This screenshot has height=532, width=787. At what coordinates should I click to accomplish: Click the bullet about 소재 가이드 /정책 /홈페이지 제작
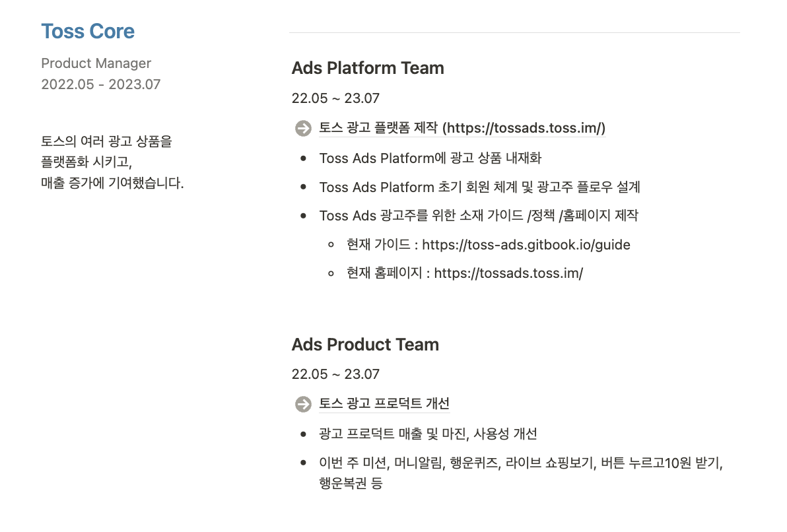(x=479, y=216)
